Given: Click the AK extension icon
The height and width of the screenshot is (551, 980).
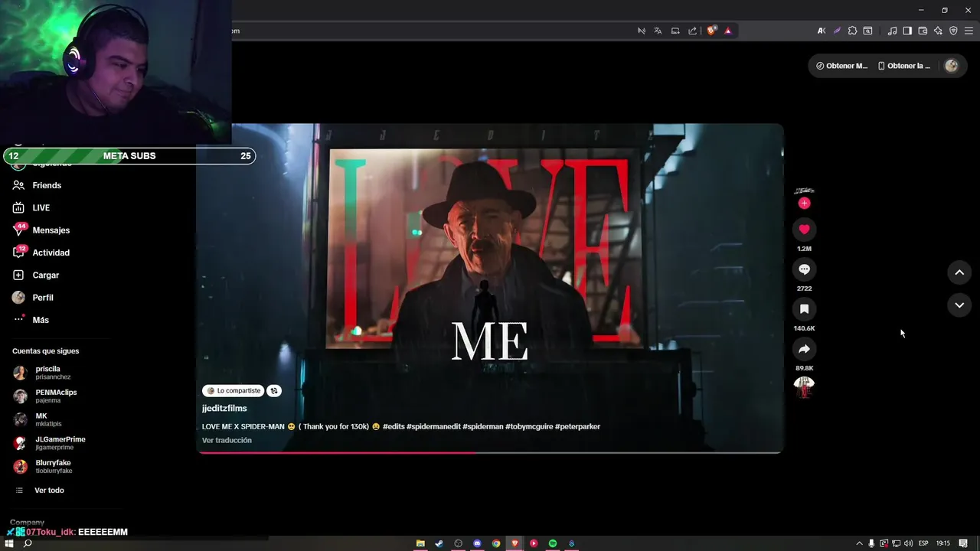Looking at the screenshot, I should [822, 31].
